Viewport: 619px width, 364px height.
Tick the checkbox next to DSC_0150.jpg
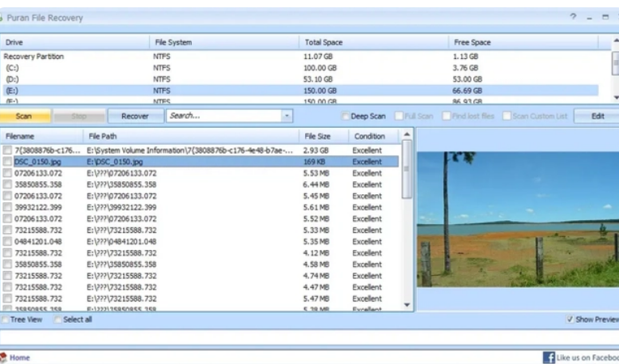pyautogui.click(x=7, y=162)
